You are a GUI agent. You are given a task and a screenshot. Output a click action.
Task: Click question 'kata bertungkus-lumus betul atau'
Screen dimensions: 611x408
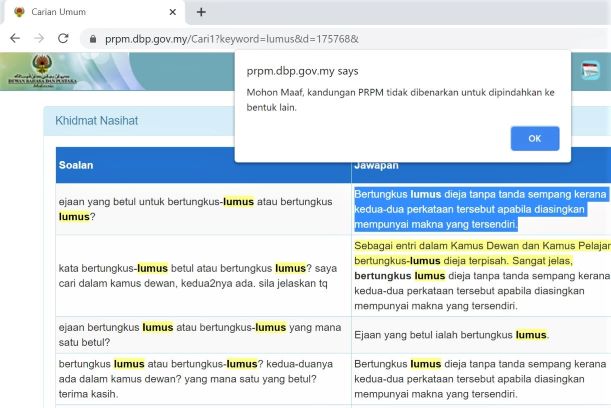tap(198, 276)
